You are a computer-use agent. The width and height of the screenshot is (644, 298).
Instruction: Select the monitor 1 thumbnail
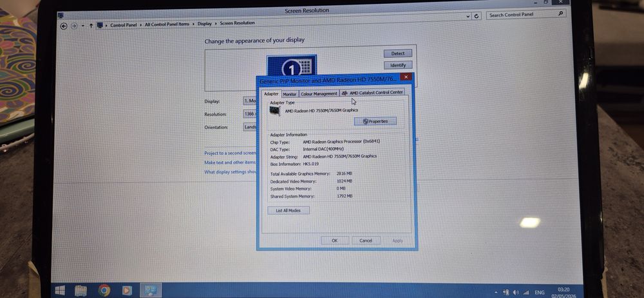coord(291,65)
